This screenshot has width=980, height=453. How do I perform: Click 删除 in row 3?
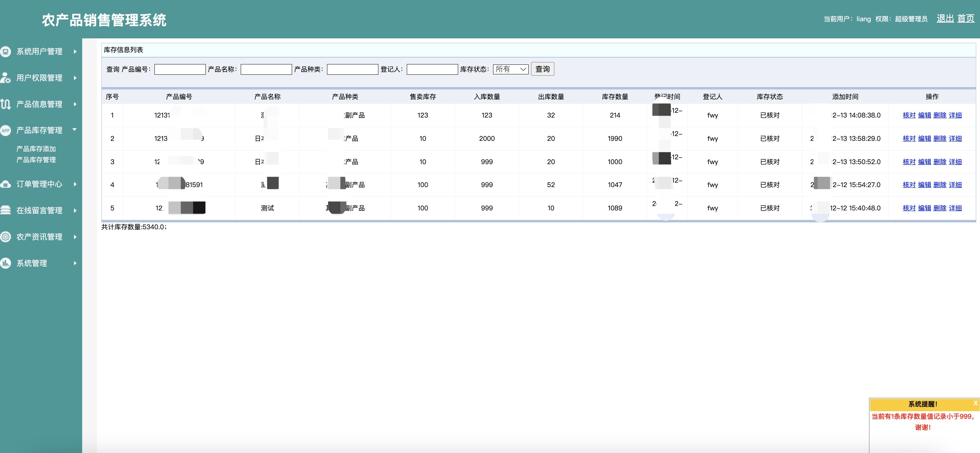coord(940,162)
